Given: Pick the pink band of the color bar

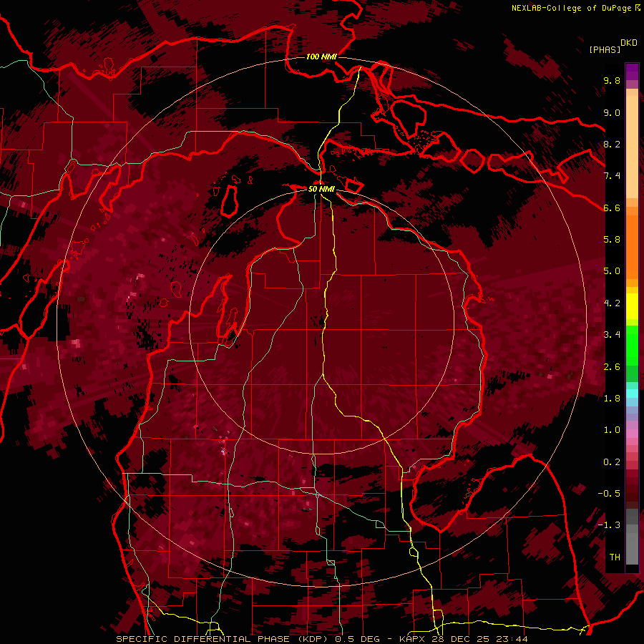Looking at the screenshot, I should (x=632, y=434).
